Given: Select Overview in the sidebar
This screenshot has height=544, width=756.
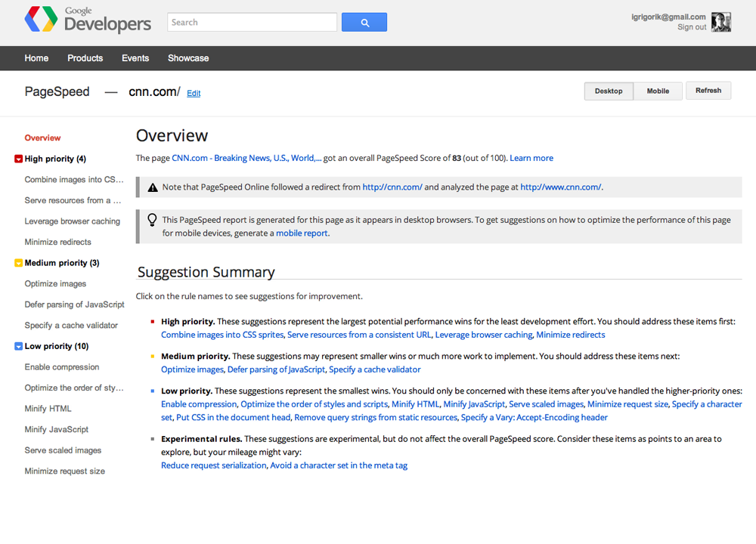Looking at the screenshot, I should (42, 138).
